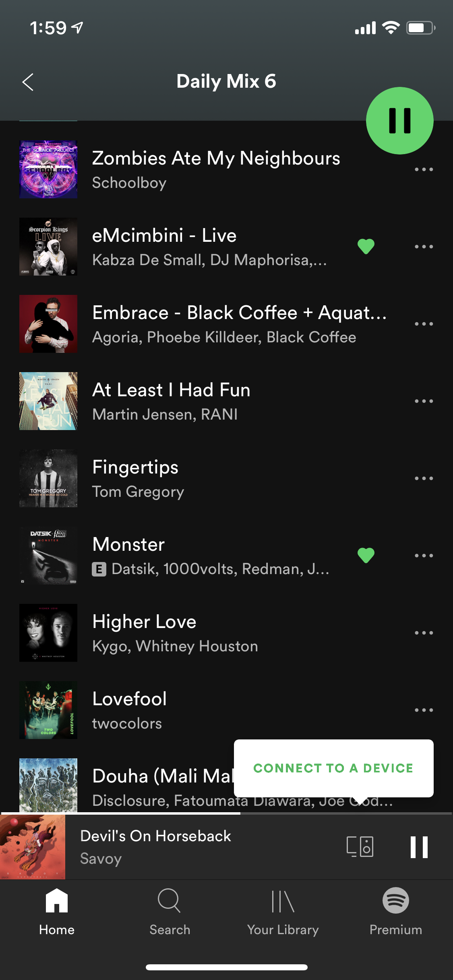
Task: Open the three-dot menu for Fingertips
Action: (x=424, y=478)
